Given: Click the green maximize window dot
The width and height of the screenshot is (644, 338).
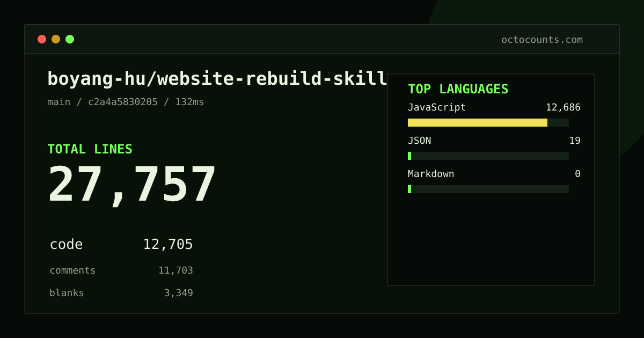Looking at the screenshot, I should [70, 39].
